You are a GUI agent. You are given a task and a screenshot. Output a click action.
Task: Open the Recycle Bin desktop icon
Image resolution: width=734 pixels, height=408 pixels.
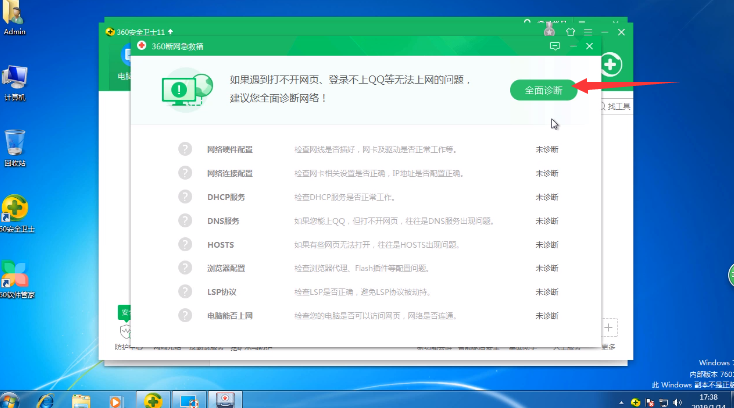click(15, 146)
